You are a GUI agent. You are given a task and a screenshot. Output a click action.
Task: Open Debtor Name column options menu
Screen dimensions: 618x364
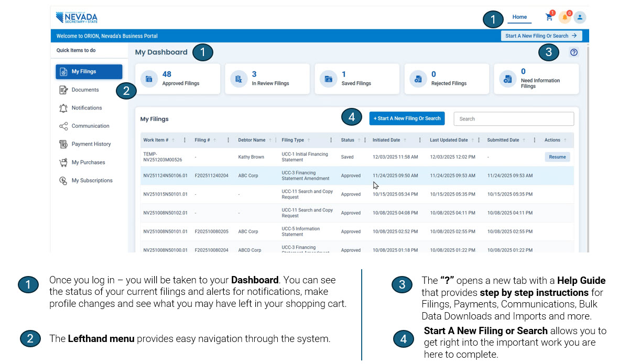(x=276, y=140)
